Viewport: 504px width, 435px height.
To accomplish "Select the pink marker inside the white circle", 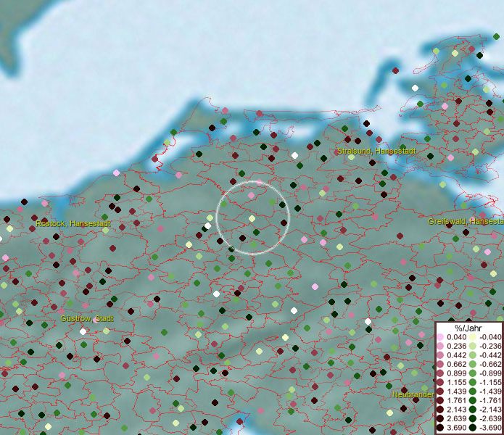I will (x=251, y=195).
